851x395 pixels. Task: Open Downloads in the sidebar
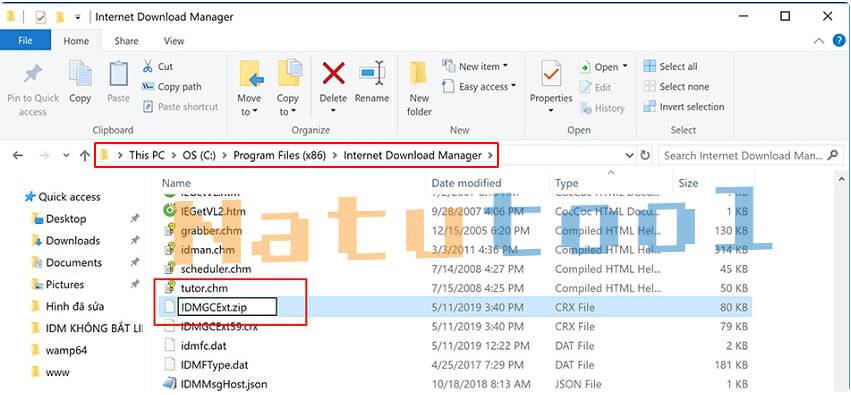point(66,240)
